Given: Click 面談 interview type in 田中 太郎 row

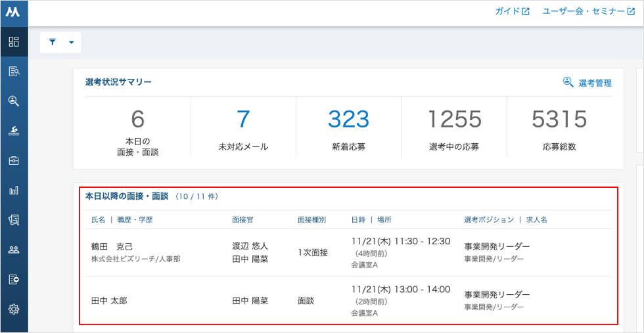Looking at the screenshot, I should (x=306, y=301).
